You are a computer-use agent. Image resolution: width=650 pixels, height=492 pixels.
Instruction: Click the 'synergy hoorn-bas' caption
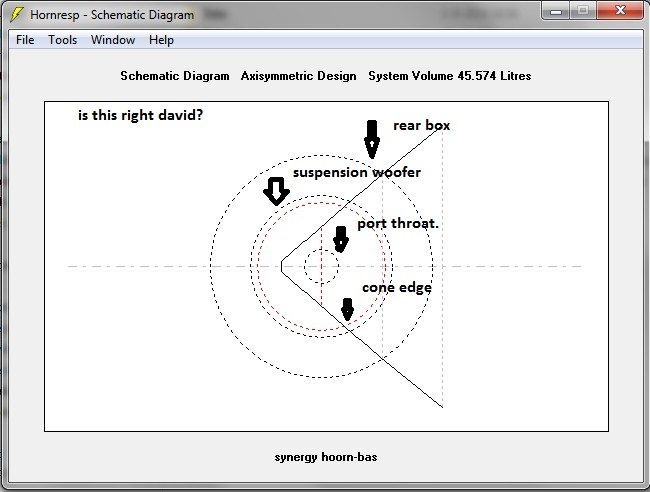pyautogui.click(x=326, y=457)
